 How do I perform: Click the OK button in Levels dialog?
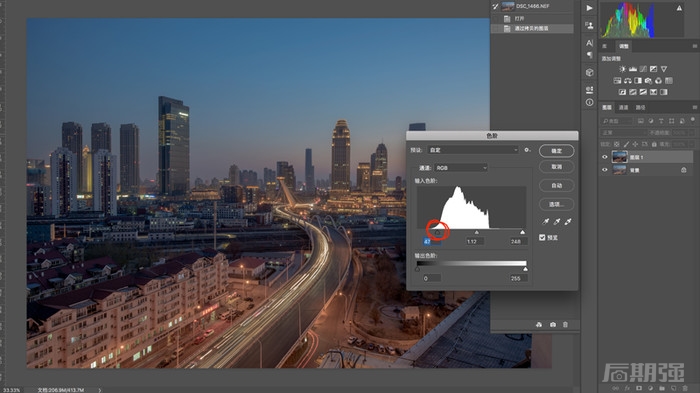click(556, 151)
